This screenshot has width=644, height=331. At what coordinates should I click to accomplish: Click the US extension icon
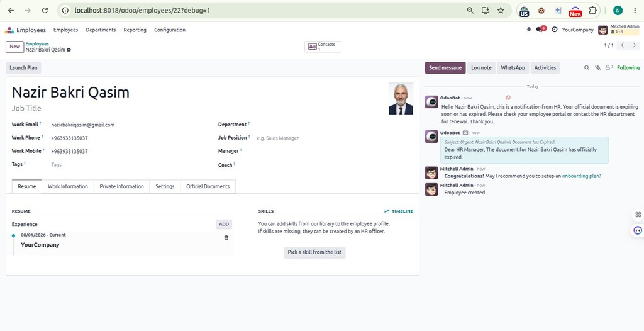click(x=524, y=11)
